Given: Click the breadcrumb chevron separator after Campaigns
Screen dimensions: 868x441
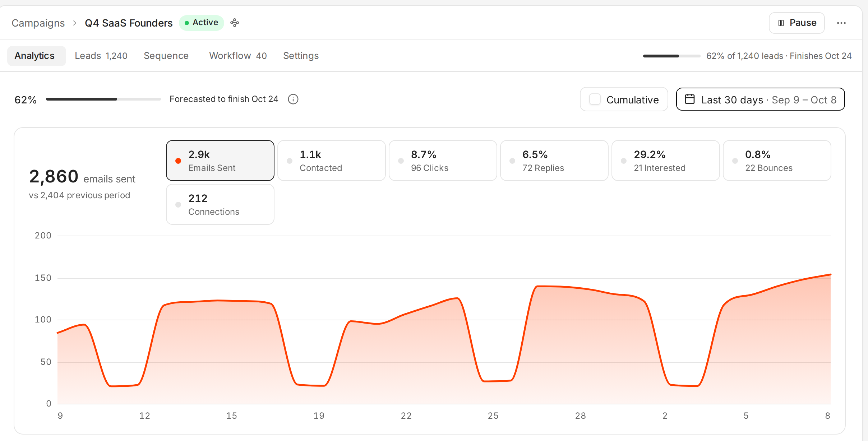Looking at the screenshot, I should point(75,23).
